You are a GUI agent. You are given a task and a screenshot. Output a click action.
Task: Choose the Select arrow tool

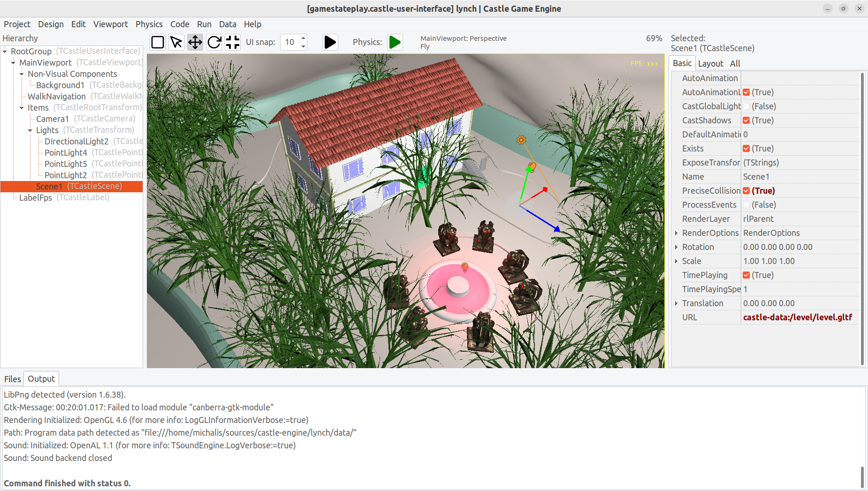[x=176, y=42]
